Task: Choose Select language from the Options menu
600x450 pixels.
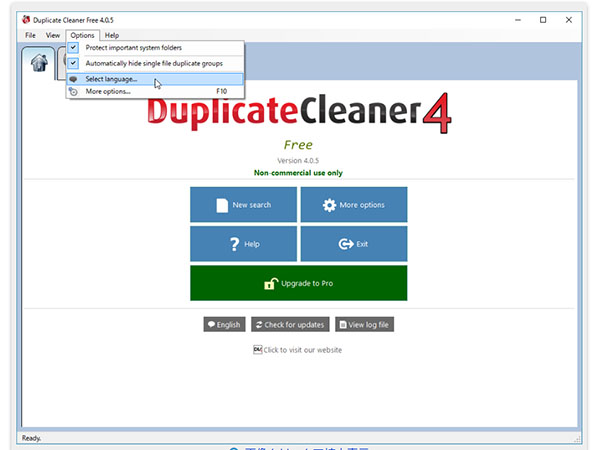Action: pos(112,79)
